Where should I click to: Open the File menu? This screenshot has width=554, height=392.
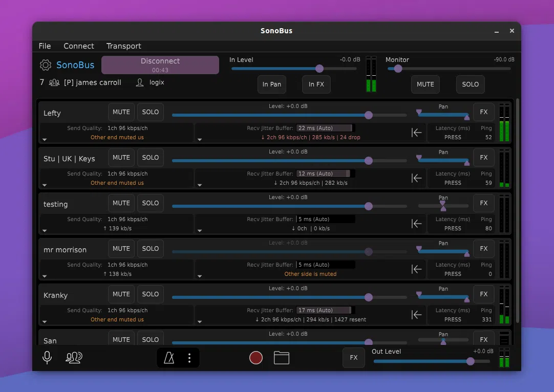point(45,46)
